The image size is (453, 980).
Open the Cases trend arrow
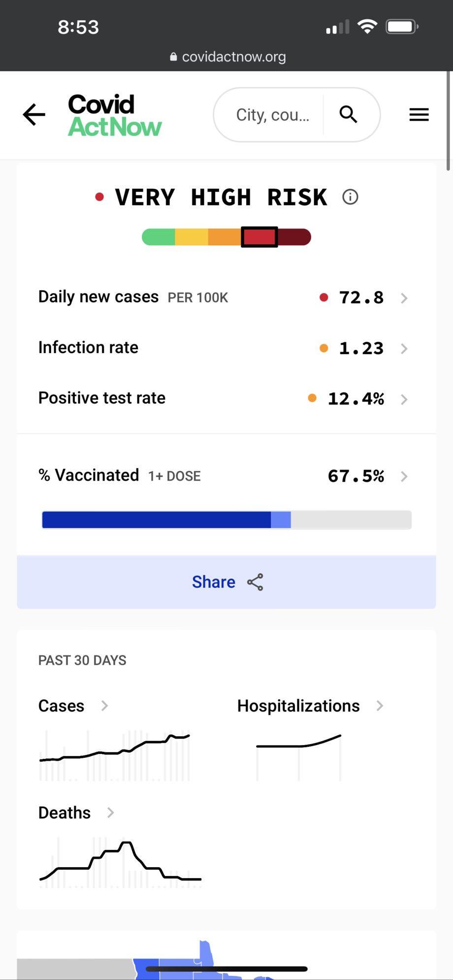click(104, 706)
